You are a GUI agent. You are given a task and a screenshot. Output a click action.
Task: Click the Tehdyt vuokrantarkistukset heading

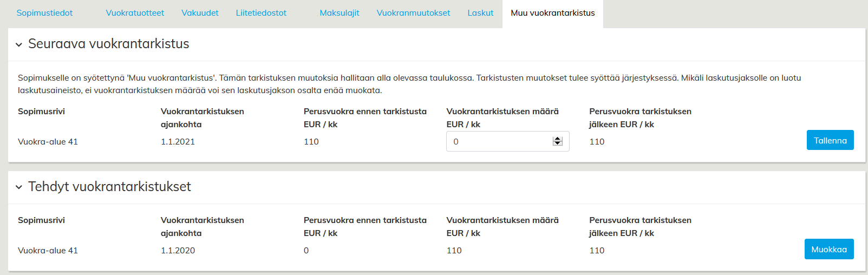[x=109, y=187]
